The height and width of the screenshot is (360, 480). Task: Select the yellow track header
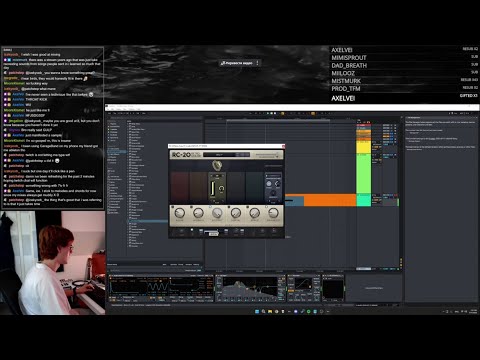[x=364, y=147]
